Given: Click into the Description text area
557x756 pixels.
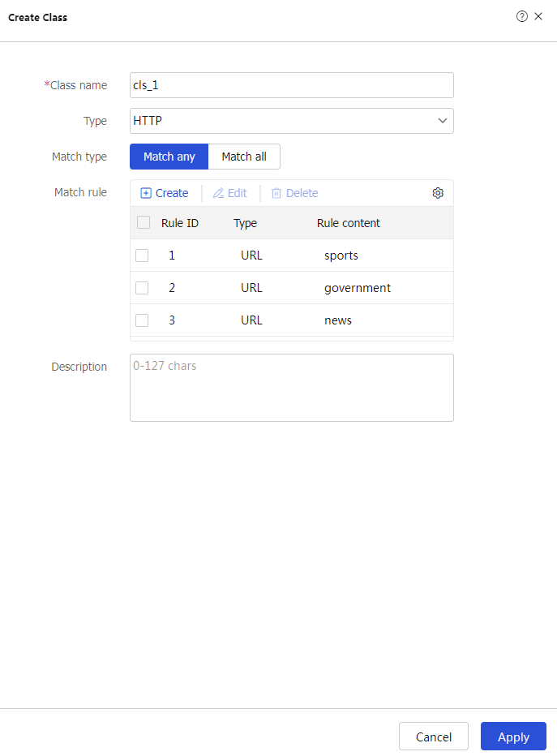Looking at the screenshot, I should pos(292,388).
